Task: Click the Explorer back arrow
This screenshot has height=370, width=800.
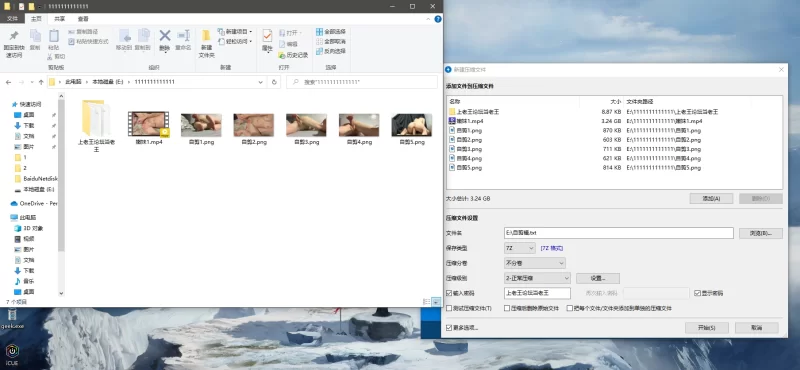Action: pyautogui.click(x=9, y=82)
